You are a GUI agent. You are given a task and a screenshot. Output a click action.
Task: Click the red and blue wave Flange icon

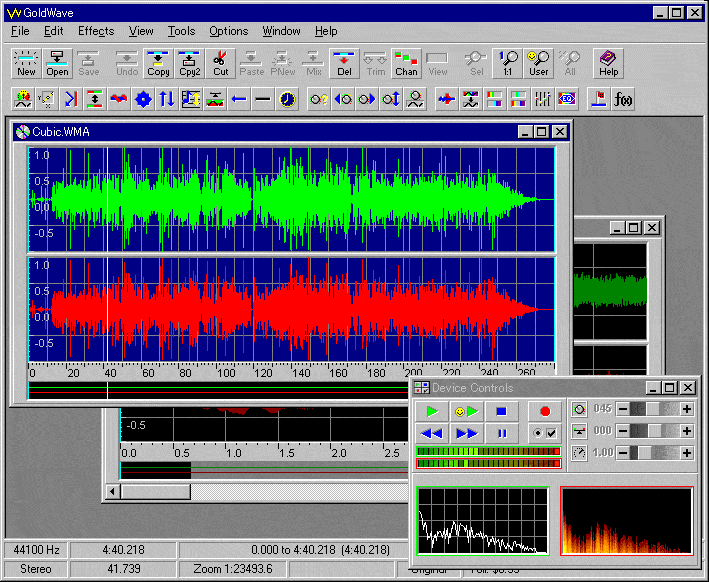[x=119, y=99]
